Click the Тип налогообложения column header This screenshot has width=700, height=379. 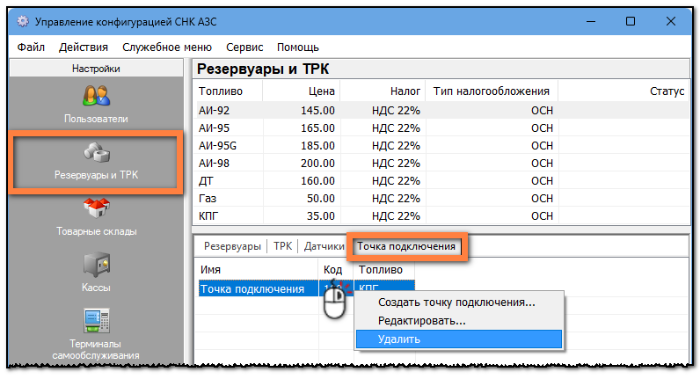(x=492, y=91)
